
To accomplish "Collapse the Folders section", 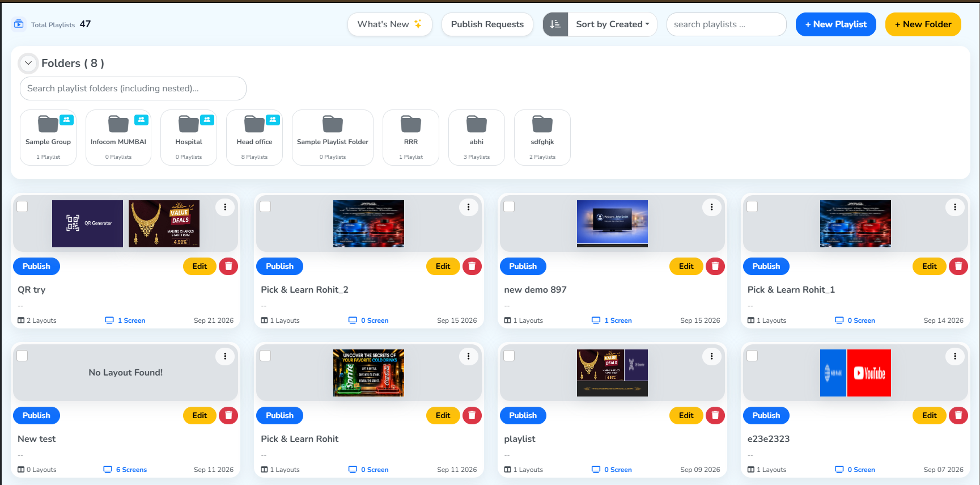I will (x=28, y=63).
